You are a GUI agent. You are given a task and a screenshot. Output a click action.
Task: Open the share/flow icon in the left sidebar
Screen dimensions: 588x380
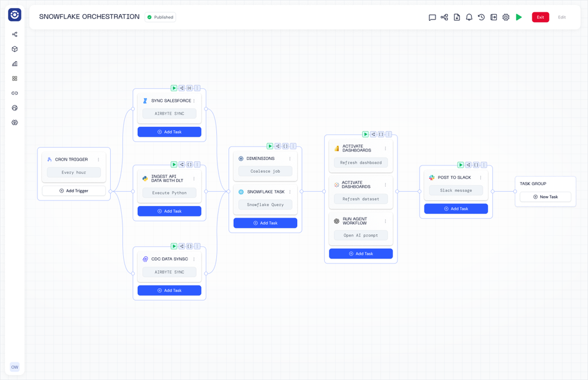[14, 34]
